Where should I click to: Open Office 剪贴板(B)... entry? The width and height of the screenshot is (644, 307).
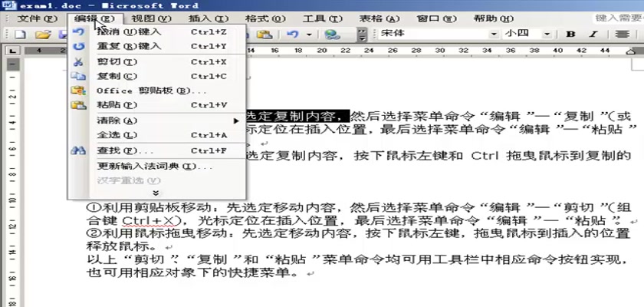point(157,91)
